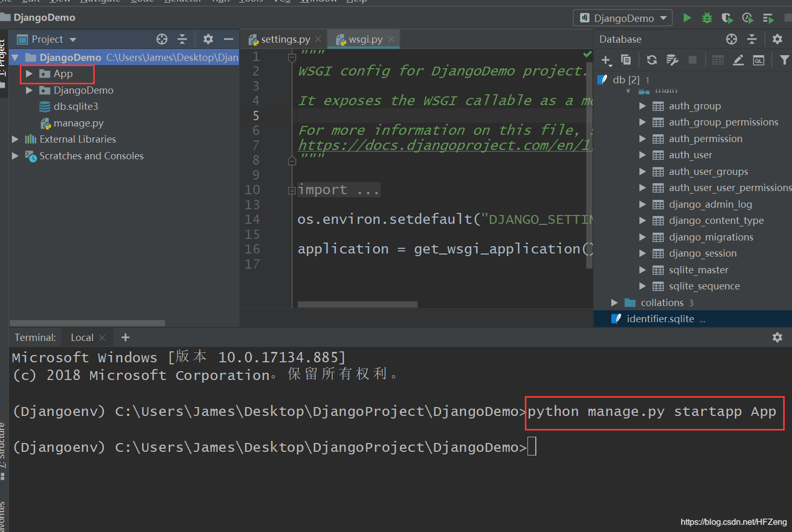Expand the App folder
This screenshot has width=792, height=532.
pos(29,74)
